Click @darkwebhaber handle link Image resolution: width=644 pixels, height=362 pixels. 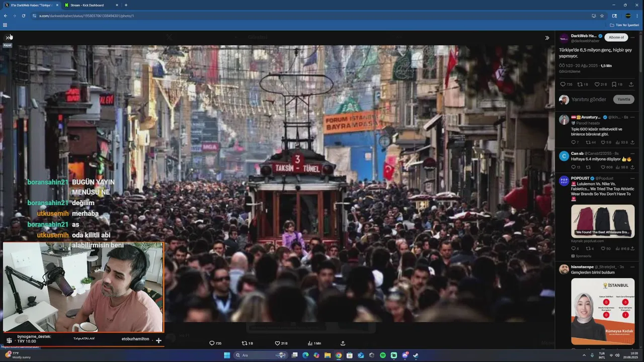[x=585, y=41]
